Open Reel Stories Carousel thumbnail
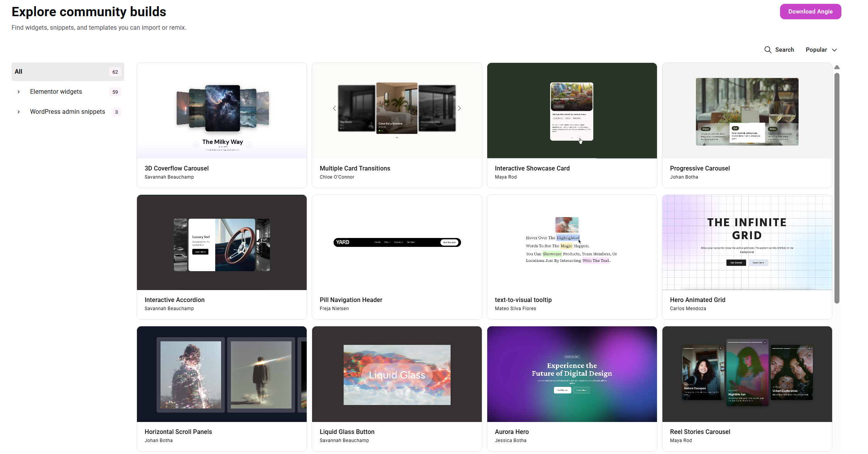 click(747, 374)
